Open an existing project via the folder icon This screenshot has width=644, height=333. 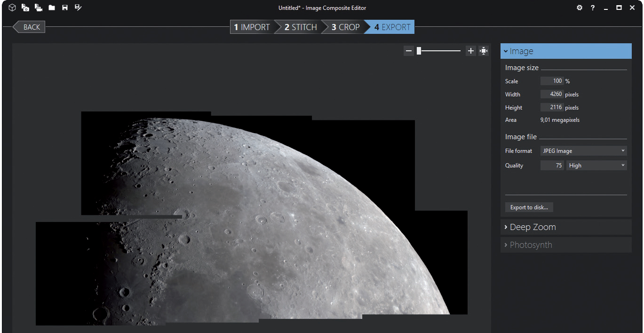[x=52, y=8]
